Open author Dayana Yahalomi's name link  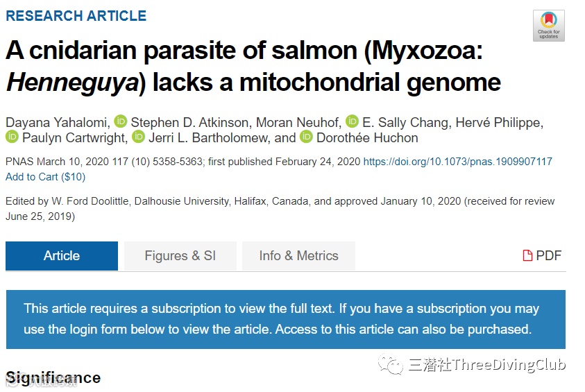pyautogui.click(x=56, y=122)
